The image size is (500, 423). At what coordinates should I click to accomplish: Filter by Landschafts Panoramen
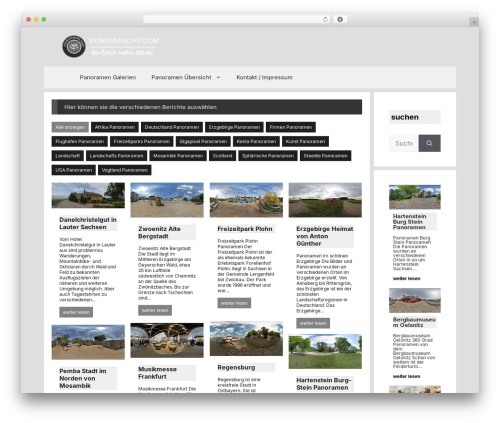pyautogui.click(x=116, y=156)
